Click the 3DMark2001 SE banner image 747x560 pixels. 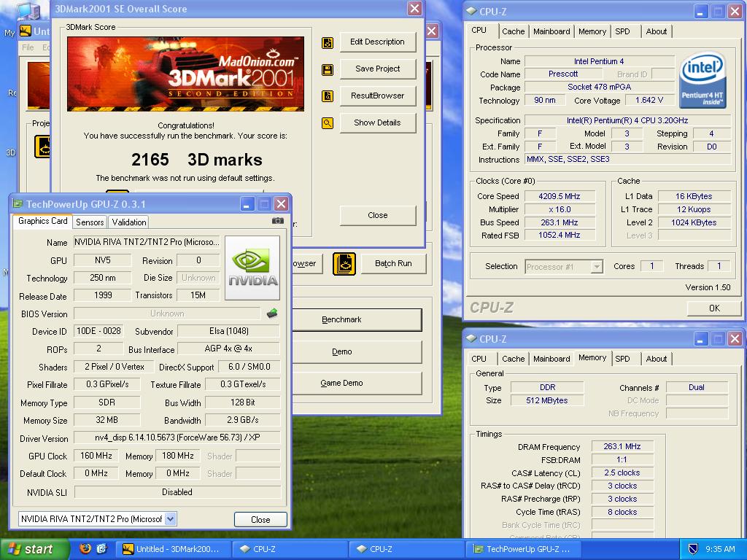click(x=185, y=74)
